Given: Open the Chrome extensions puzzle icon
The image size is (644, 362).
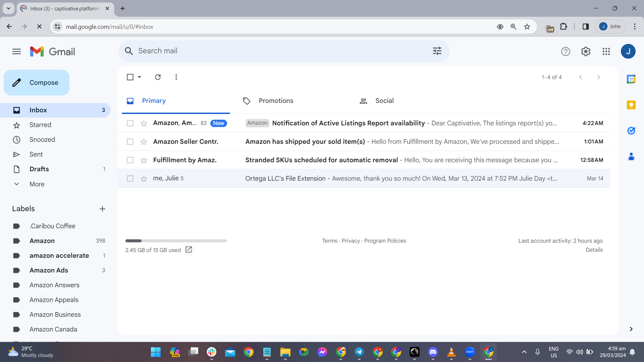Looking at the screenshot, I should [x=563, y=26].
